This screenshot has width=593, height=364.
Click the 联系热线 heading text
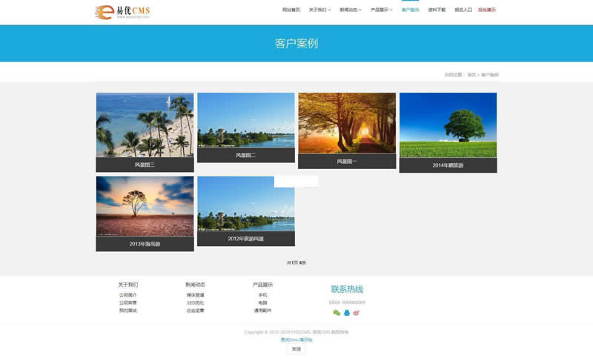coord(347,289)
